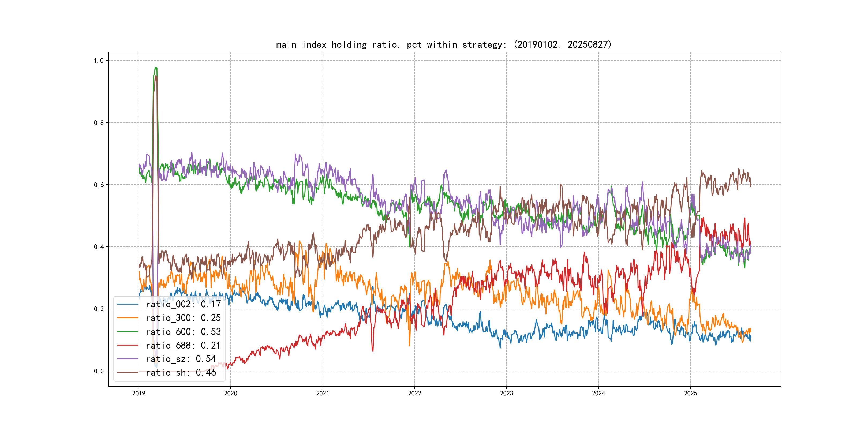The image size is (868, 434).
Task: Select the 'ratio_002: 0.17' legend label
Action: (x=183, y=304)
